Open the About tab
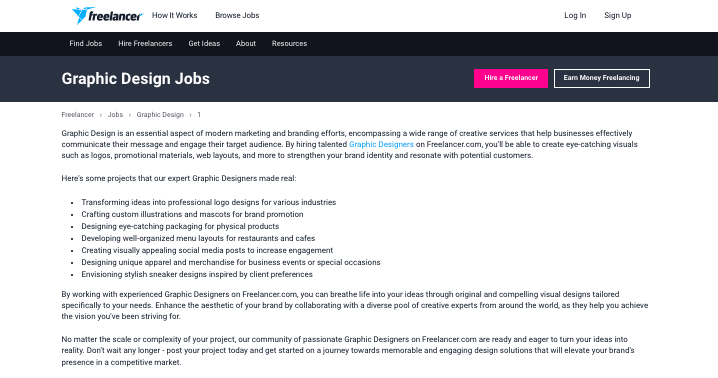 click(x=246, y=44)
